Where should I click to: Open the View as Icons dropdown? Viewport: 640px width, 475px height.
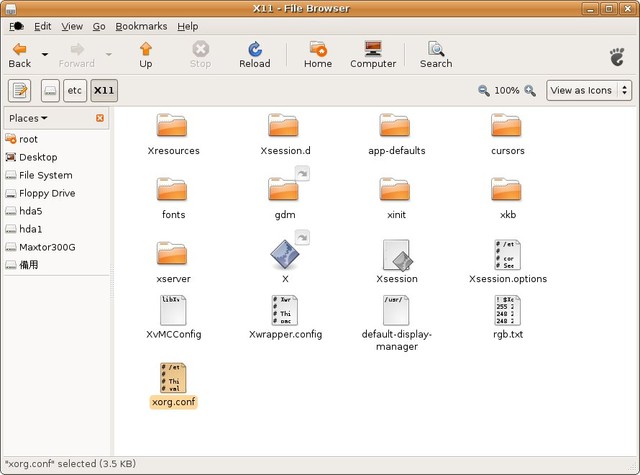point(589,90)
